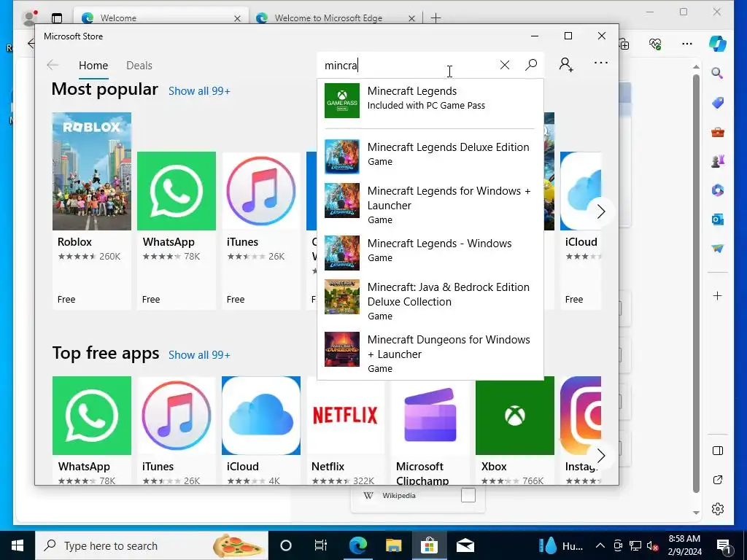This screenshot has height=560, width=747.
Task: Open File Explorer from taskbar
Action: (x=393, y=545)
